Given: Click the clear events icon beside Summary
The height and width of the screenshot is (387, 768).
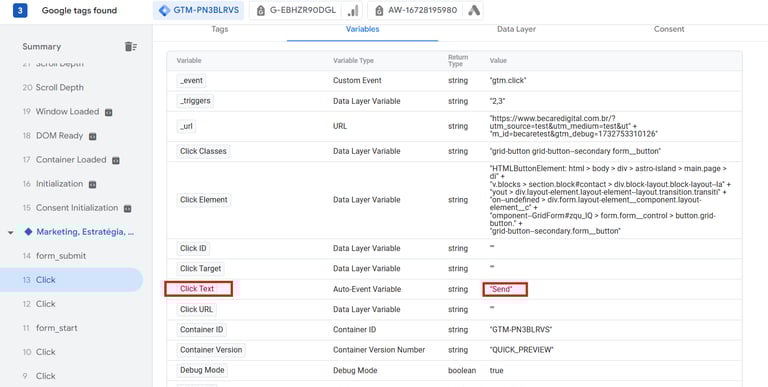Looking at the screenshot, I should pos(131,47).
